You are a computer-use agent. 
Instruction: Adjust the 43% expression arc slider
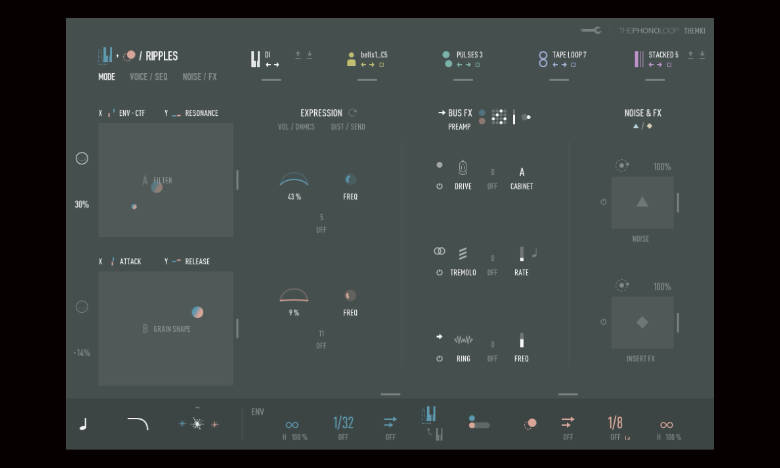(x=294, y=181)
